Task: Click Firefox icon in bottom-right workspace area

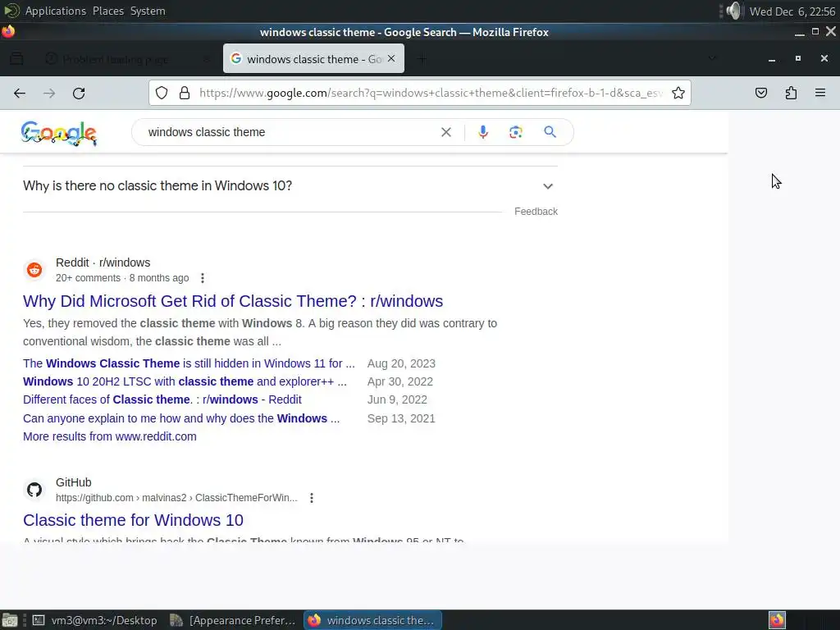Action: (x=777, y=620)
